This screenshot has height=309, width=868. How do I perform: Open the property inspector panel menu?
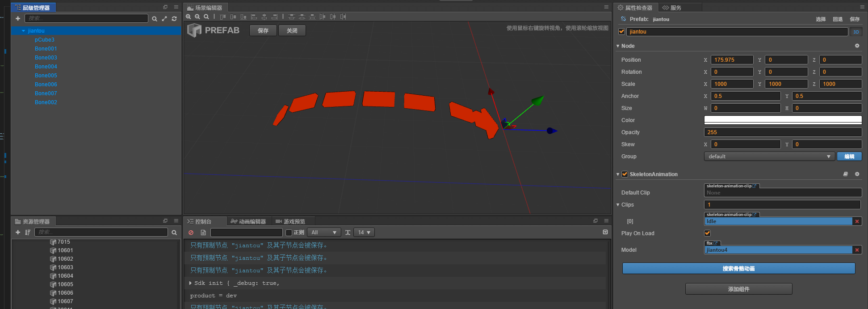(x=862, y=7)
